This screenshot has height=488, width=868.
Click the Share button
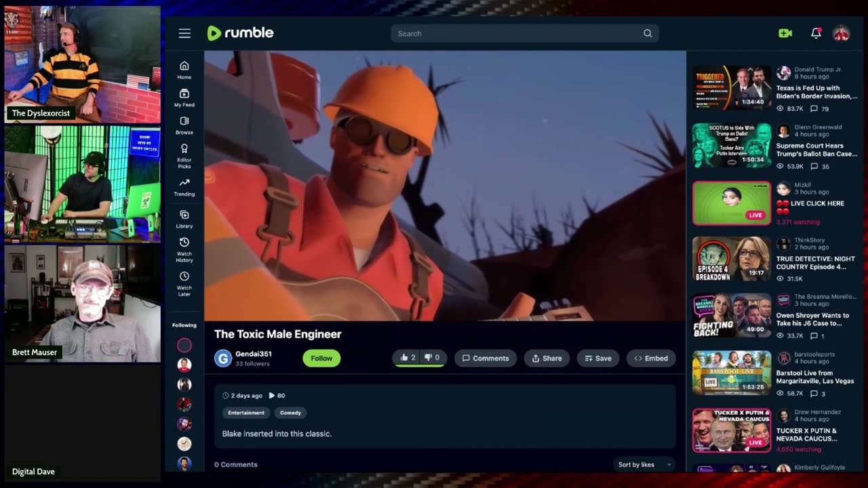[x=547, y=359]
